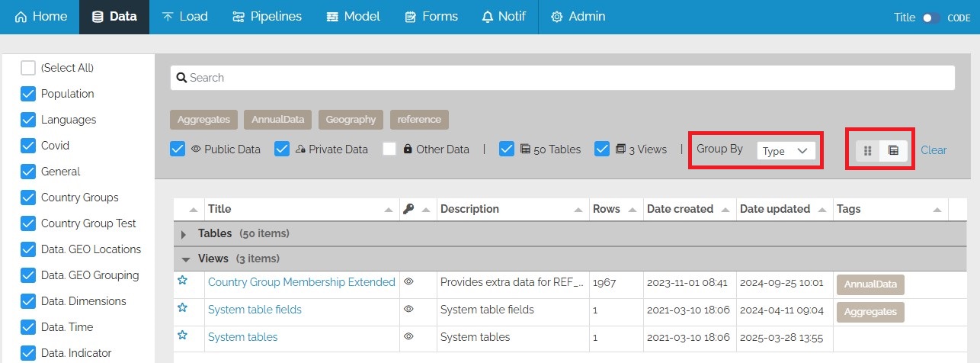Uncheck the 50 Tables checkbox
Screen dimensions: 980x363
coord(507,149)
